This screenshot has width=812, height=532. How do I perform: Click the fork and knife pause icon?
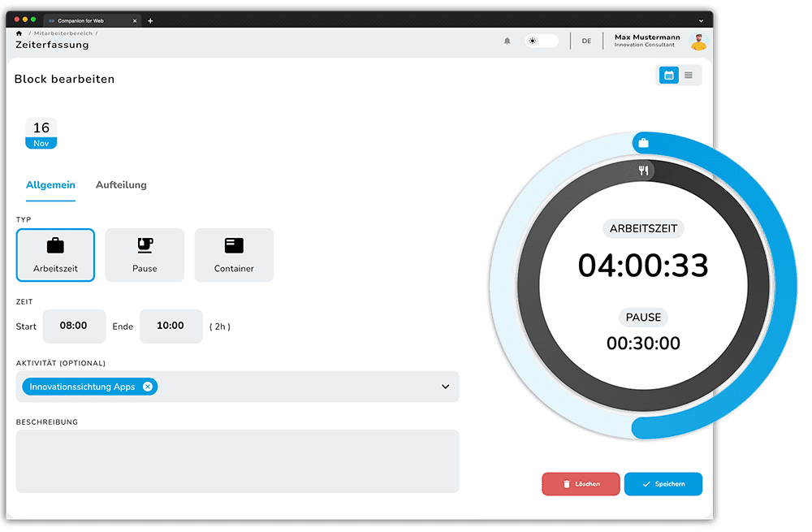pyautogui.click(x=643, y=170)
